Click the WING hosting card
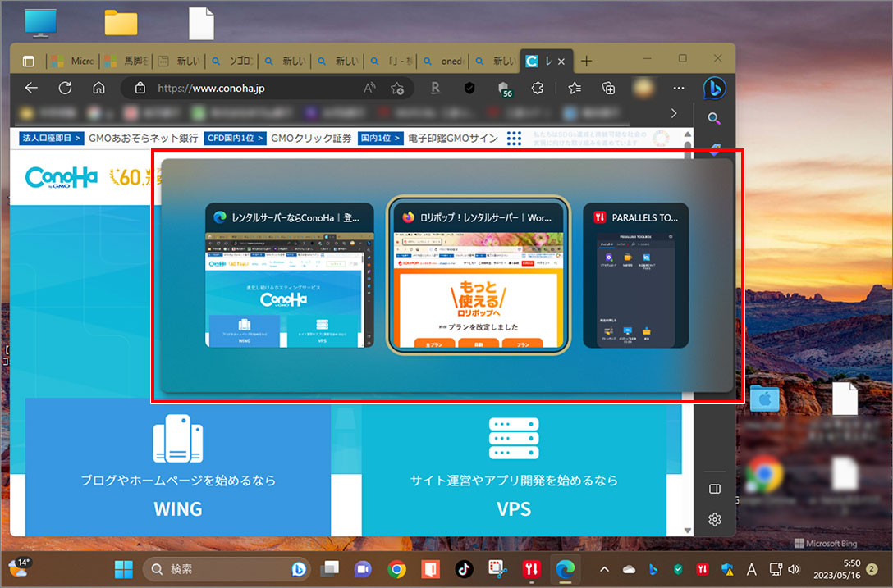The image size is (893, 588). (x=177, y=467)
